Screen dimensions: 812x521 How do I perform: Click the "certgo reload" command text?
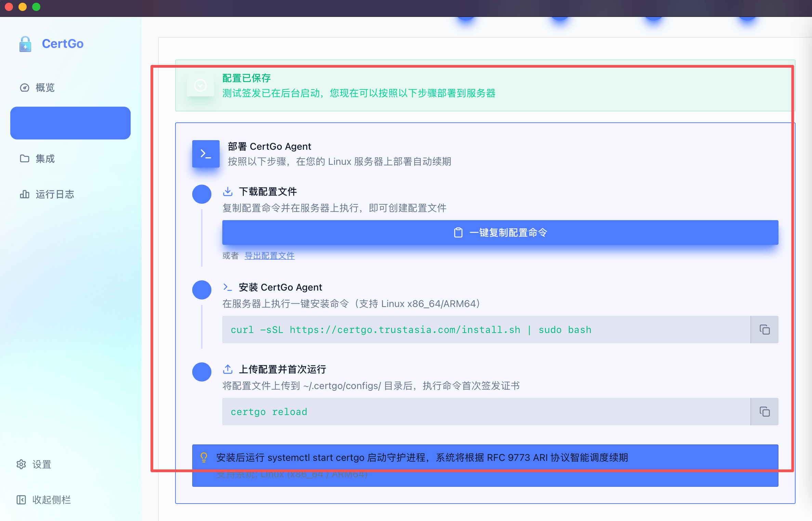(x=269, y=412)
